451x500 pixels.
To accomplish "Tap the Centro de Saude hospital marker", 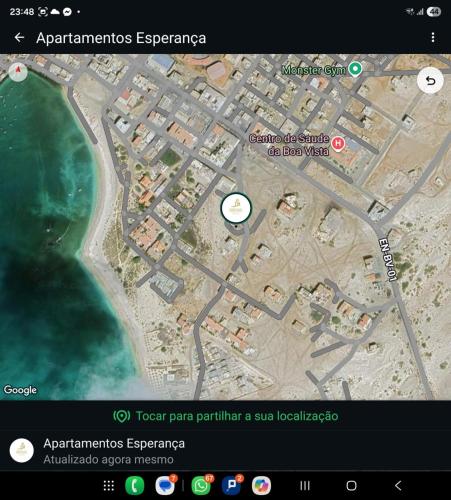I will tap(338, 144).
